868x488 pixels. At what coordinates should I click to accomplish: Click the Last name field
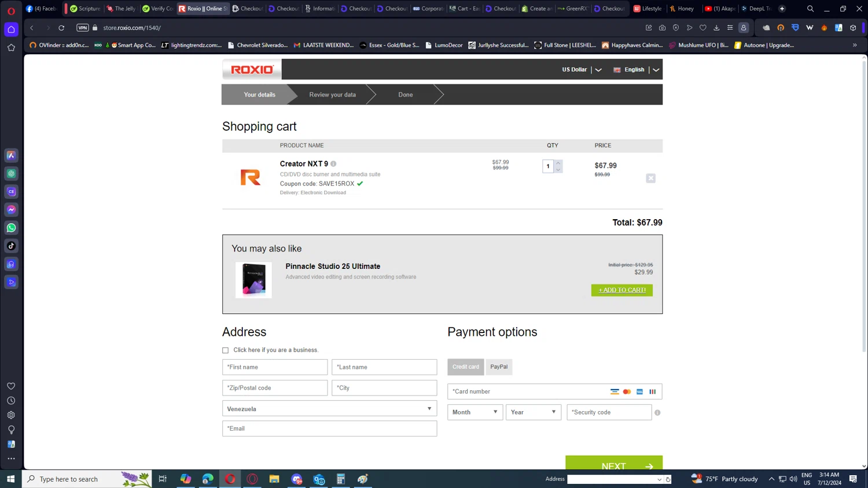point(384,367)
